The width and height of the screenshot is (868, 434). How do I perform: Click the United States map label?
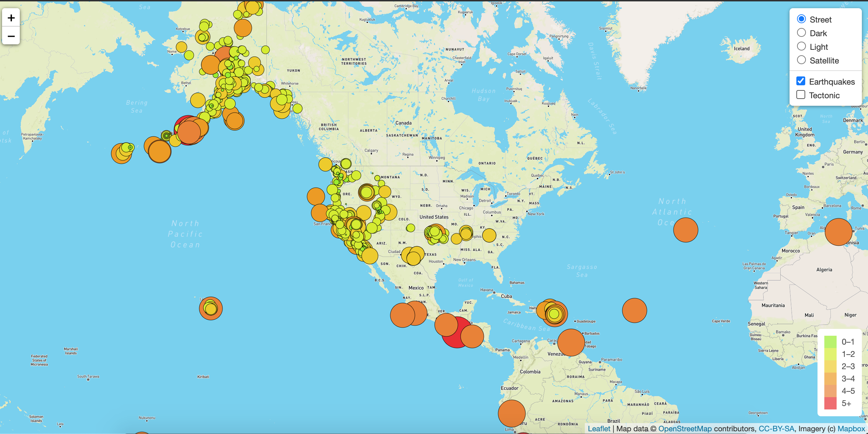pos(434,217)
